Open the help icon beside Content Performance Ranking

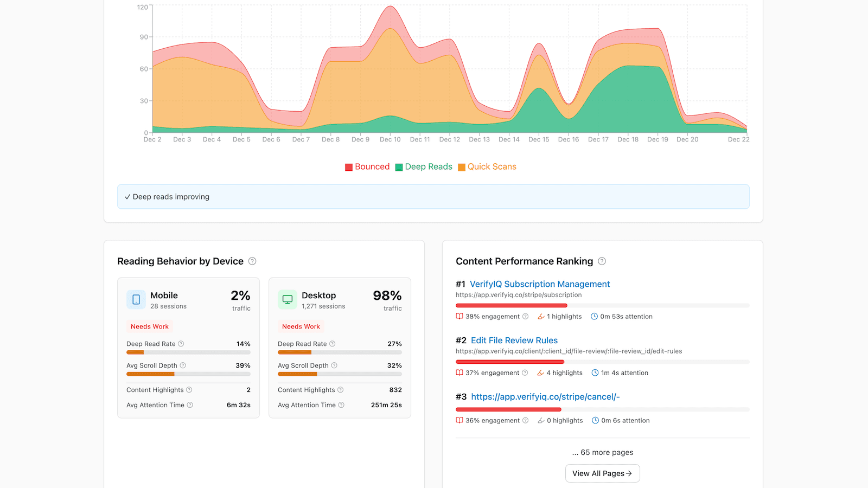(x=602, y=261)
